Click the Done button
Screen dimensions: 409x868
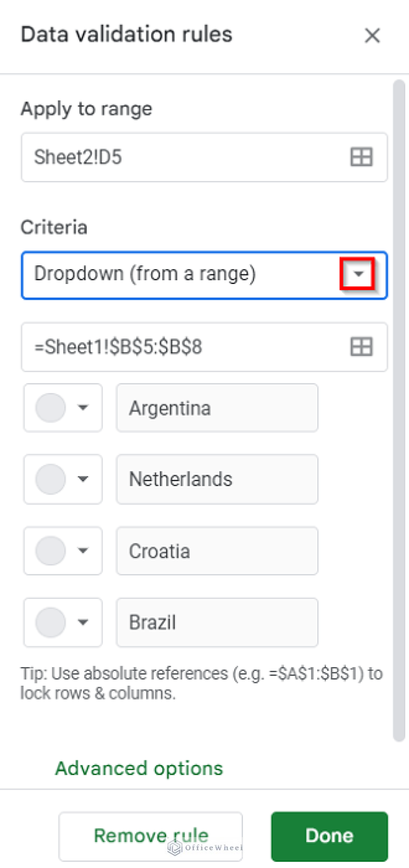(x=329, y=836)
